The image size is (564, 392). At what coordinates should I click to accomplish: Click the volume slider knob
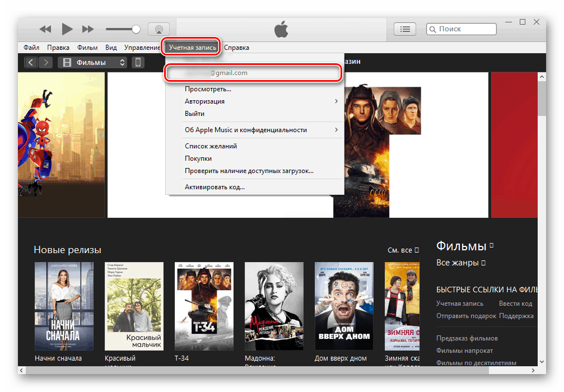coord(136,29)
